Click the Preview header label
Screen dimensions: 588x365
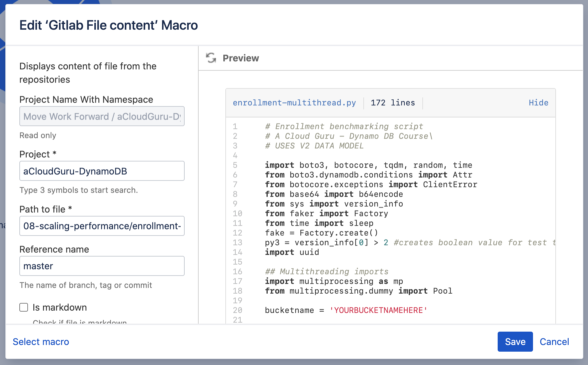[x=241, y=58]
